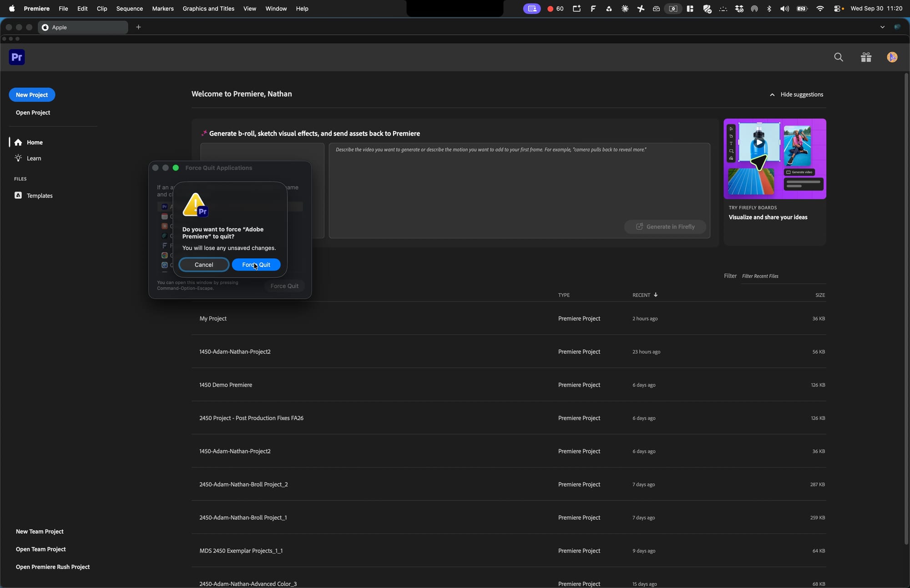Open MDS 2450 Exemplar Projects_1_1
Viewport: 910px width, 588px height.
(509, 551)
